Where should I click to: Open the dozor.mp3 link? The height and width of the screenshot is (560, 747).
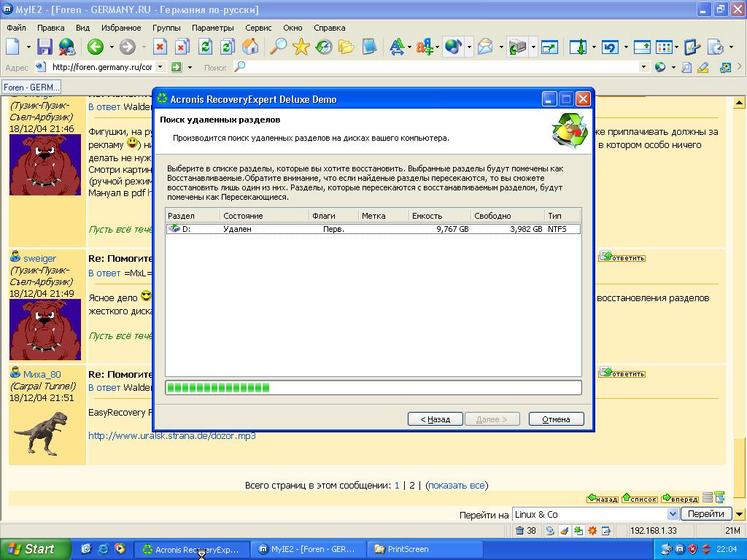point(172,436)
